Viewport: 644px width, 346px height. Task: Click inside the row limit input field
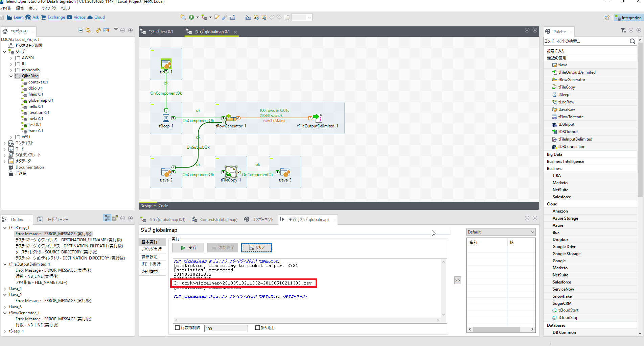pyautogui.click(x=226, y=328)
